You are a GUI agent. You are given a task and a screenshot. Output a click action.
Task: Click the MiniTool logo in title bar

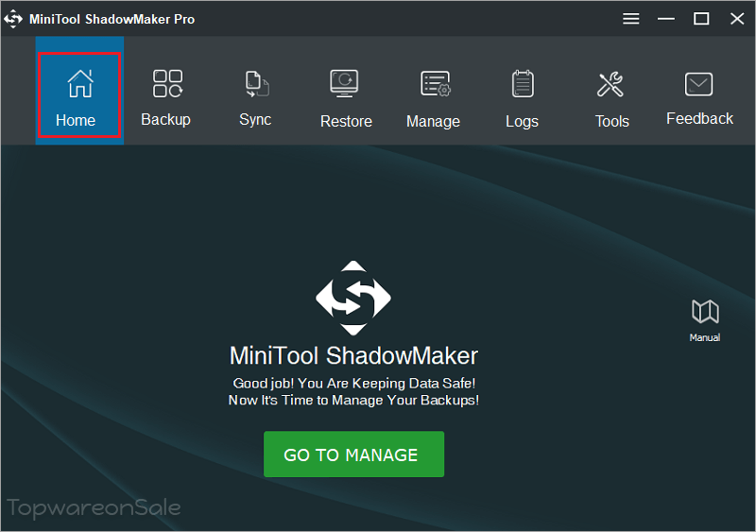point(13,19)
